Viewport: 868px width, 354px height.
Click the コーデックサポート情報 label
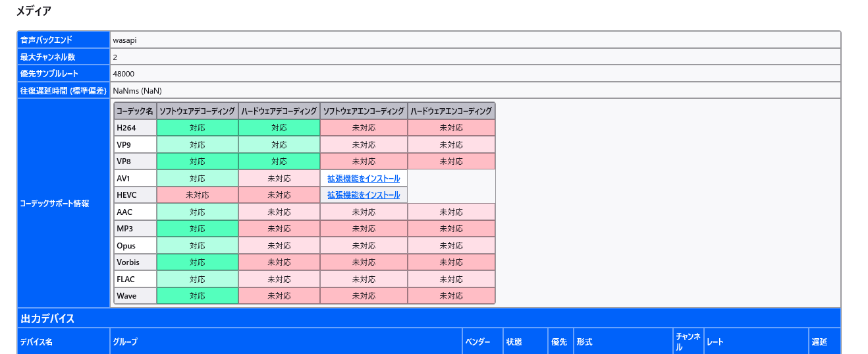pos(63,203)
